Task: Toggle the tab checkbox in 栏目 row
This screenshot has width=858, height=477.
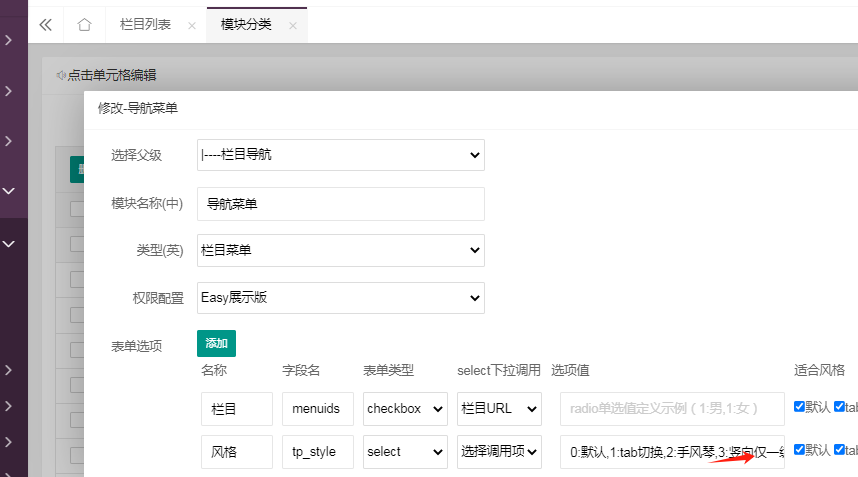Action: [x=839, y=407]
